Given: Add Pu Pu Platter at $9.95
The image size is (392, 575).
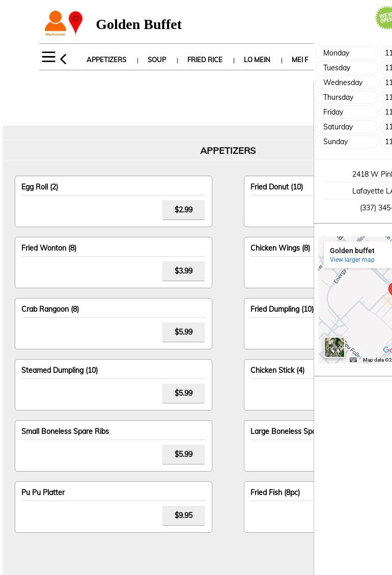Looking at the screenshot, I should (183, 515).
